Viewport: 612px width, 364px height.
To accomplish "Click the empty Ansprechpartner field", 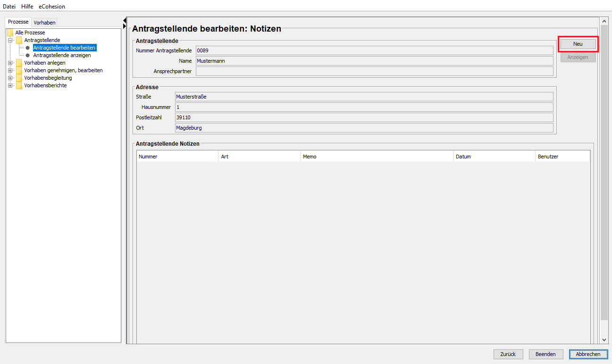I will [374, 71].
